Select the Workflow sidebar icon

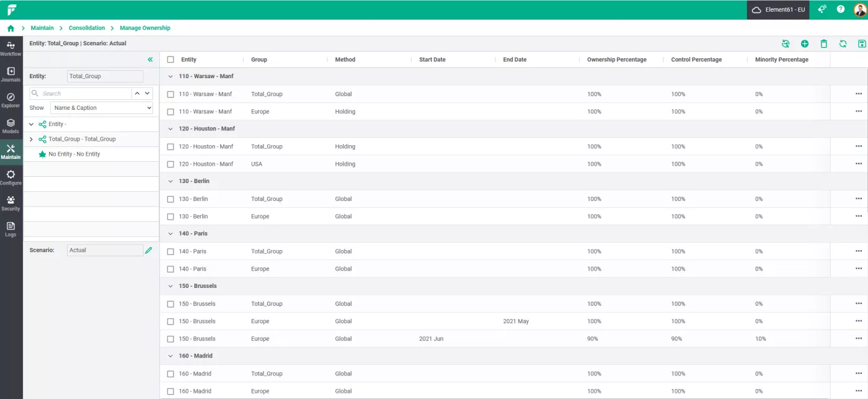click(x=11, y=48)
